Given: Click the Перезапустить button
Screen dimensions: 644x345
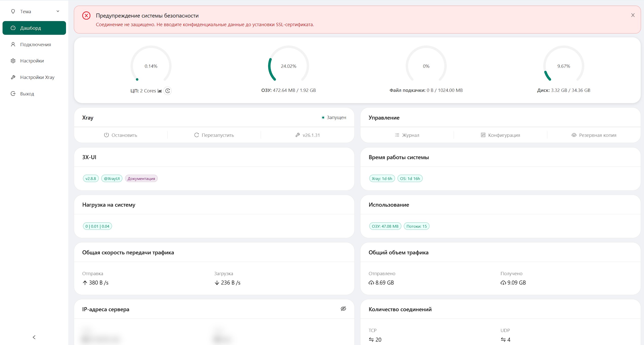Looking at the screenshot, I should pyautogui.click(x=214, y=135).
